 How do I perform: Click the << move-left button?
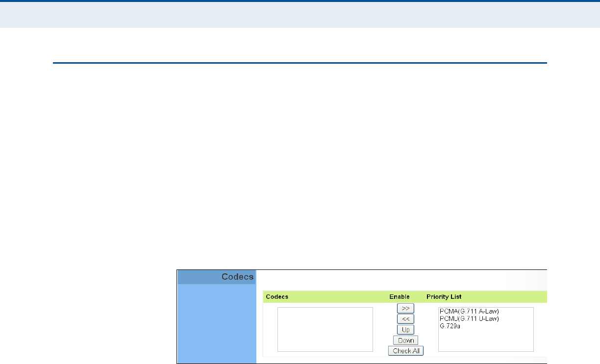405,319
